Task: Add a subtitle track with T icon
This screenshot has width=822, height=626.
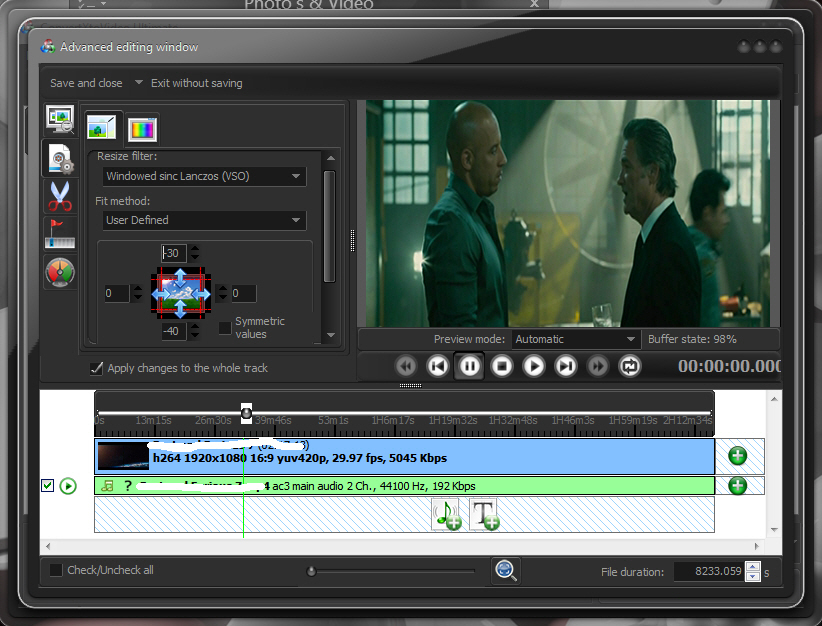Action: coord(484,515)
